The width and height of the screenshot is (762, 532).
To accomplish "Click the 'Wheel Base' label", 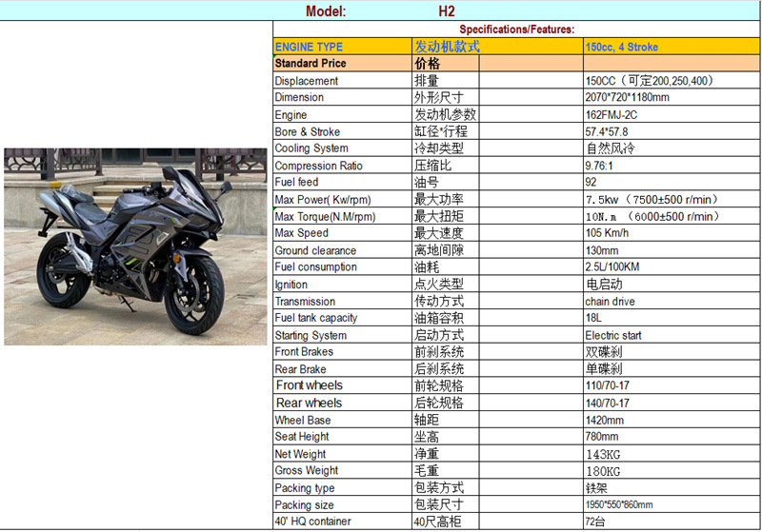I will [x=302, y=421].
